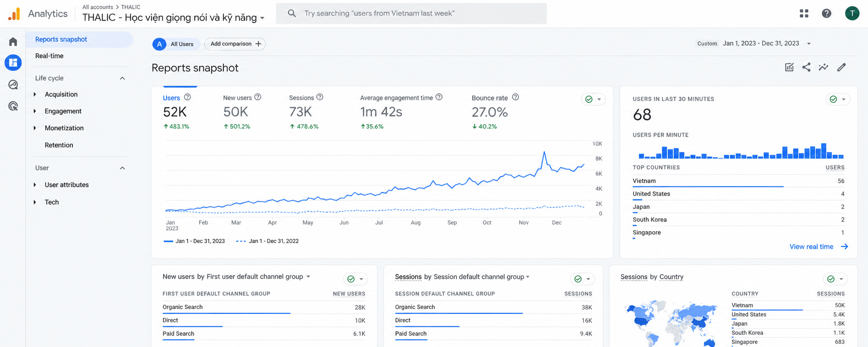The image size is (868, 347).
Task: Open data quality check on overview card
Action: tap(593, 99)
